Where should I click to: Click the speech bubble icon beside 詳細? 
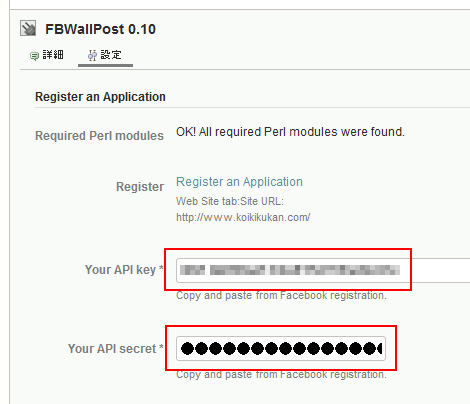click(34, 56)
